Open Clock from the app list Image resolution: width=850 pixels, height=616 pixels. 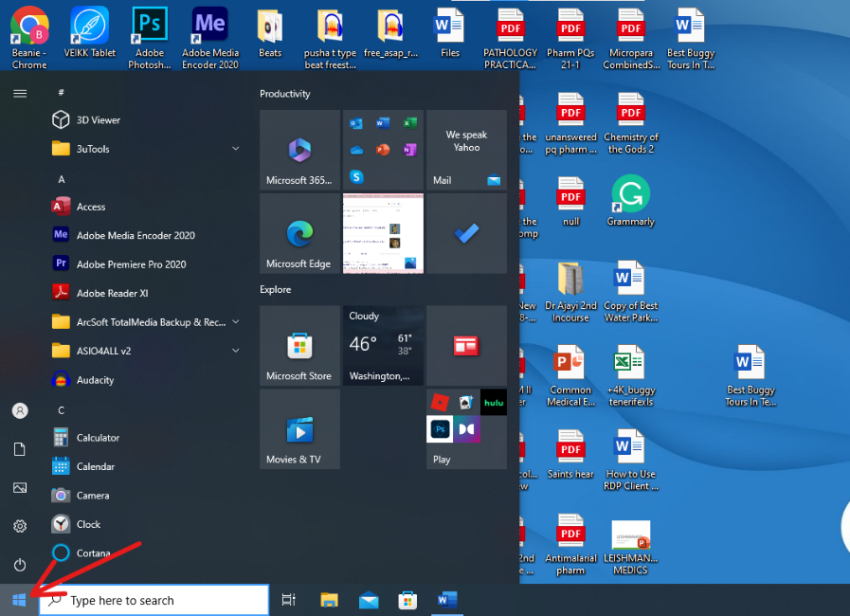146,524
